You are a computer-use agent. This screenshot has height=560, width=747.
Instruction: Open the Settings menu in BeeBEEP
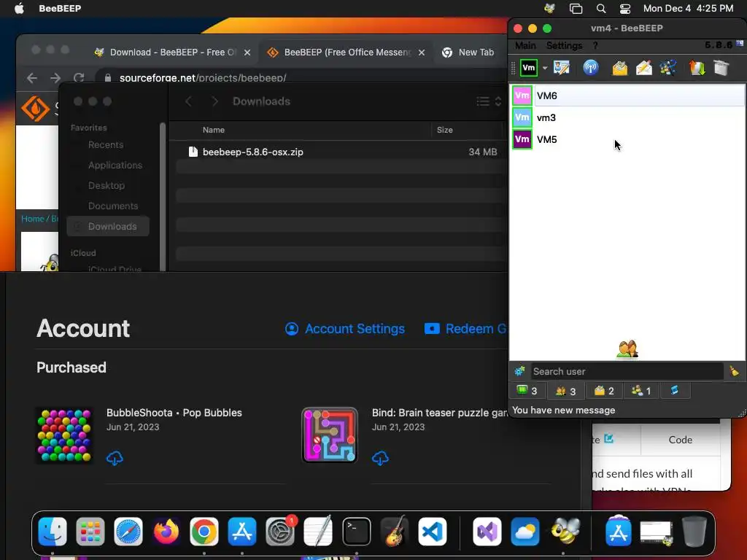564,46
